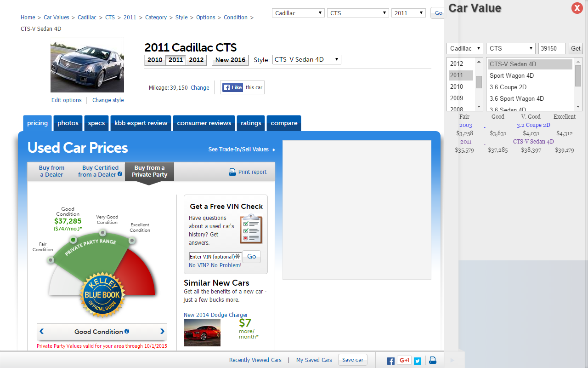Share the page via the Facebook icon

tap(390, 360)
